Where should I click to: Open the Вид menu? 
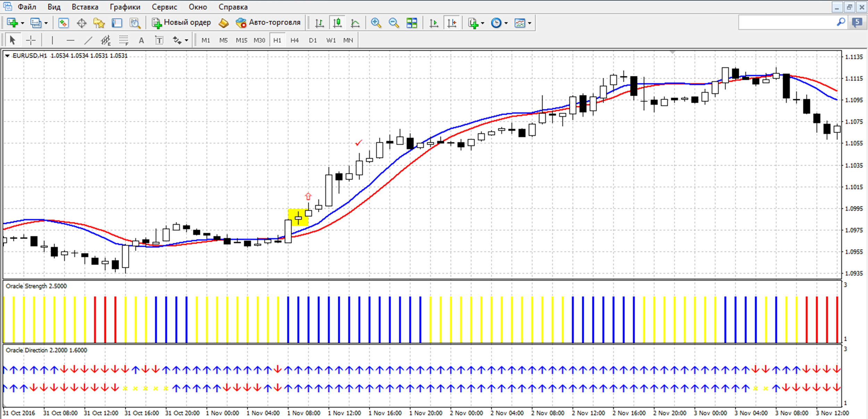54,7
